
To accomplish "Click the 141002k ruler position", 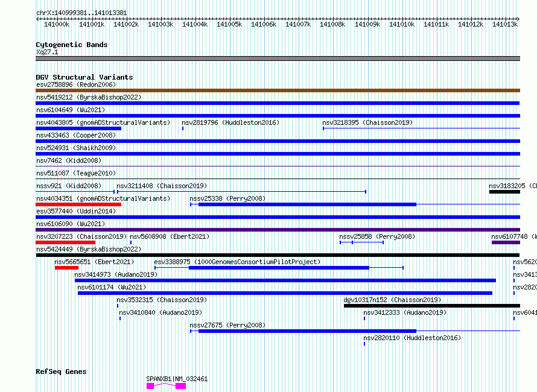I will click(126, 24).
